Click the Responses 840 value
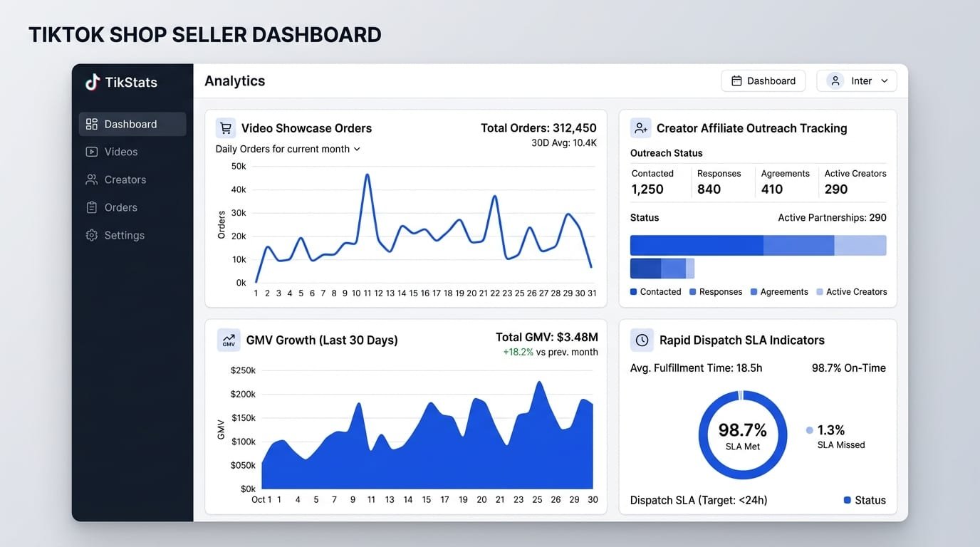 point(709,189)
